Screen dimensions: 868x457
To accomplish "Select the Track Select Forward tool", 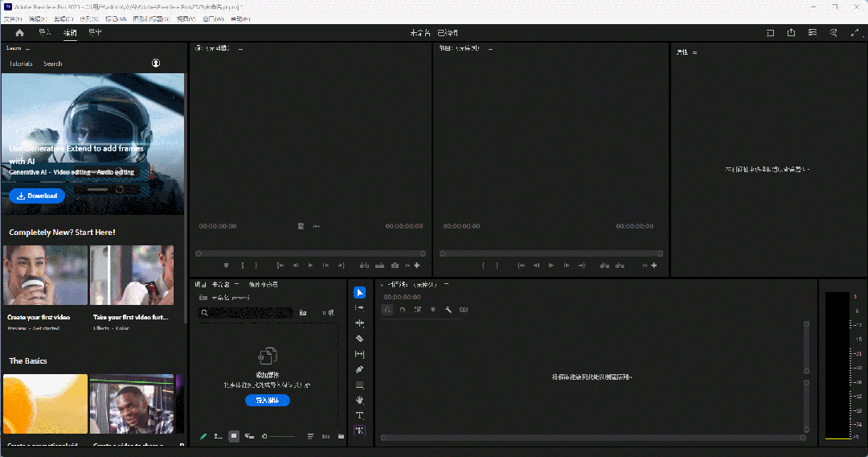I will pyautogui.click(x=359, y=308).
